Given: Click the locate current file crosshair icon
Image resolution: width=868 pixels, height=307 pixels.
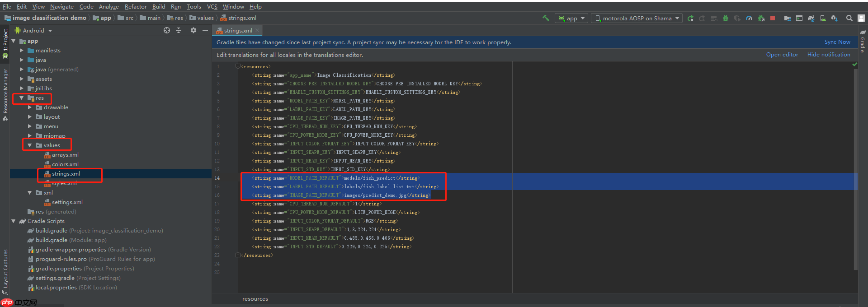Looking at the screenshot, I should tap(167, 30).
